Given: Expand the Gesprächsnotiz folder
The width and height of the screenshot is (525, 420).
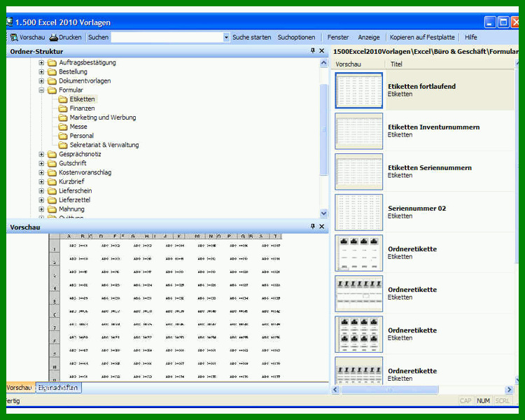Looking at the screenshot, I should coord(41,155).
